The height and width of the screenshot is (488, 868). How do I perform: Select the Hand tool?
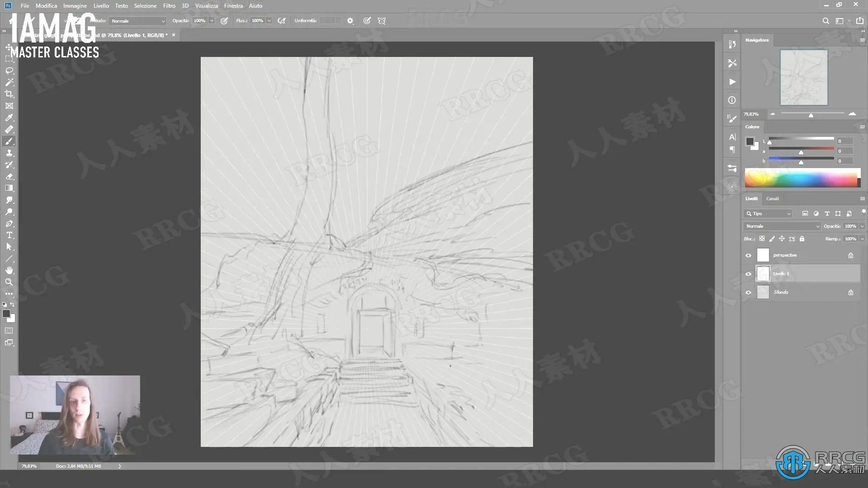coord(9,270)
